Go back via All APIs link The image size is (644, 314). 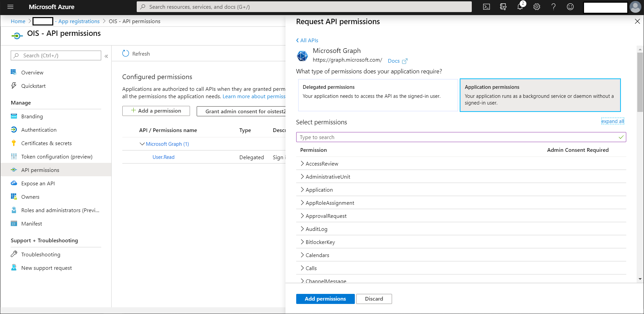coord(307,40)
